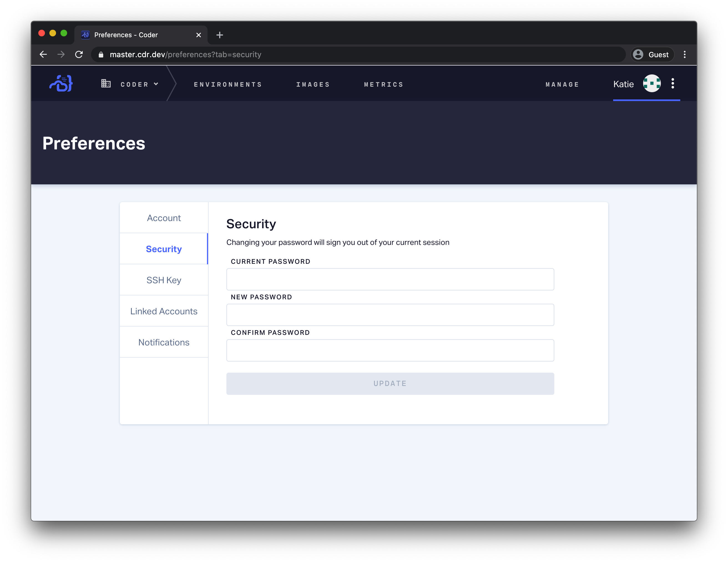Switch to the SSH Key tab
This screenshot has height=562, width=728.
(164, 280)
